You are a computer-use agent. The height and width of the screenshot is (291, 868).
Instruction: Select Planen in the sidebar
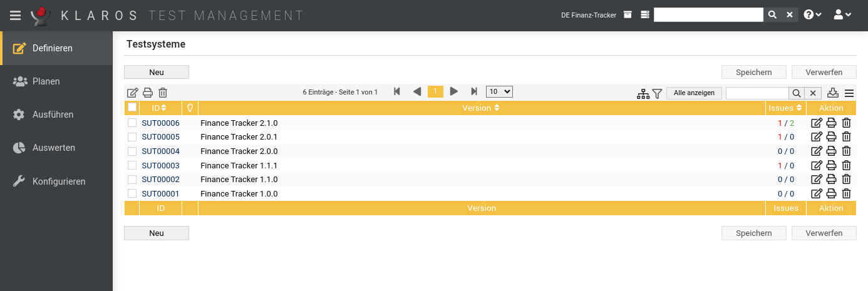(56, 81)
